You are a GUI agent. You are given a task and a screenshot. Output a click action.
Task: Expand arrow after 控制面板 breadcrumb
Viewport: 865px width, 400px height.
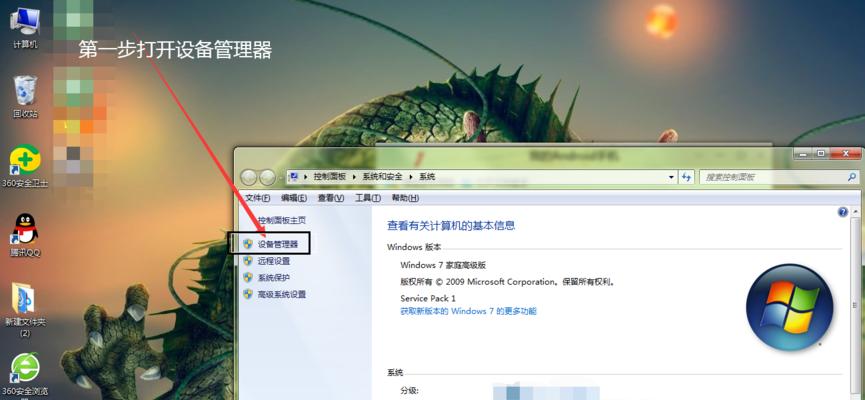pos(354,177)
